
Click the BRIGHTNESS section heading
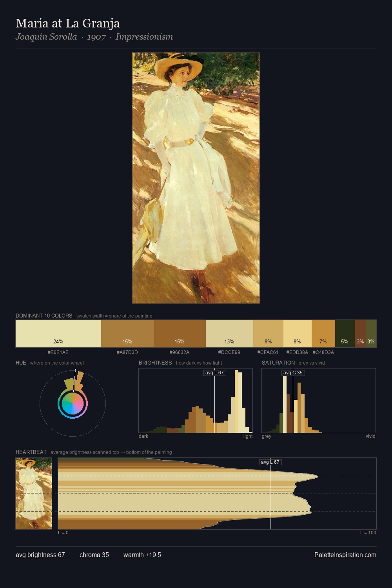tap(155, 363)
